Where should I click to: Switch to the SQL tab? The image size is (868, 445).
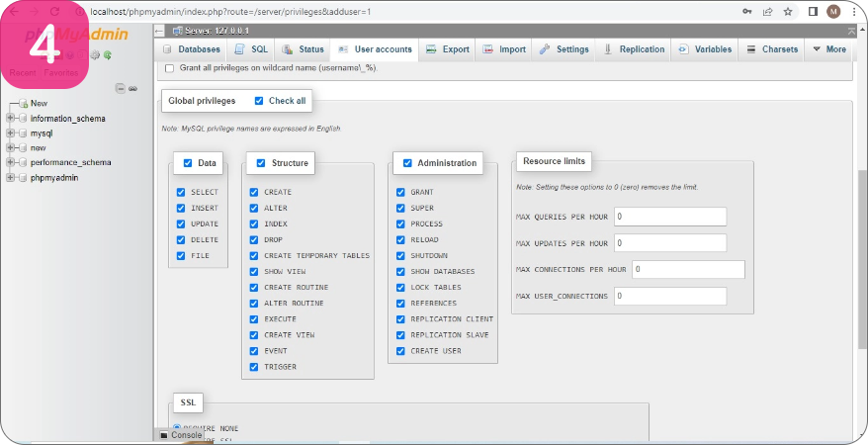251,49
